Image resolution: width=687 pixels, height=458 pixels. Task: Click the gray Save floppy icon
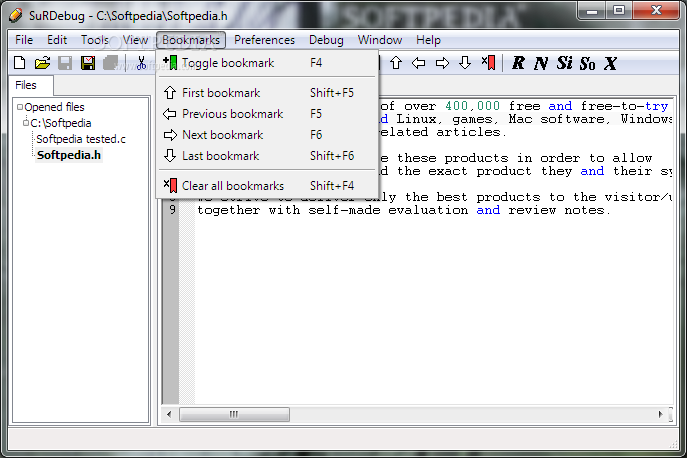(65, 63)
